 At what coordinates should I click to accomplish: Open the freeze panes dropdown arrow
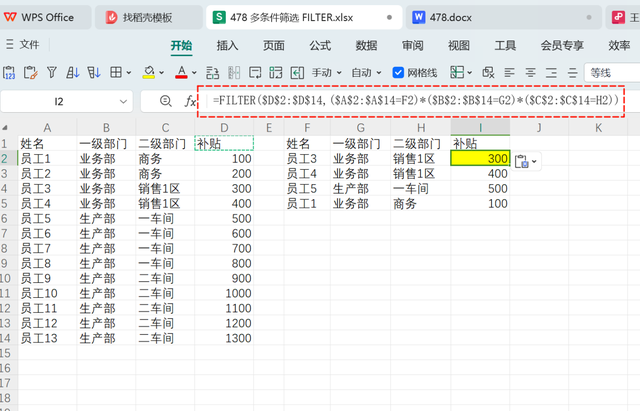point(469,73)
